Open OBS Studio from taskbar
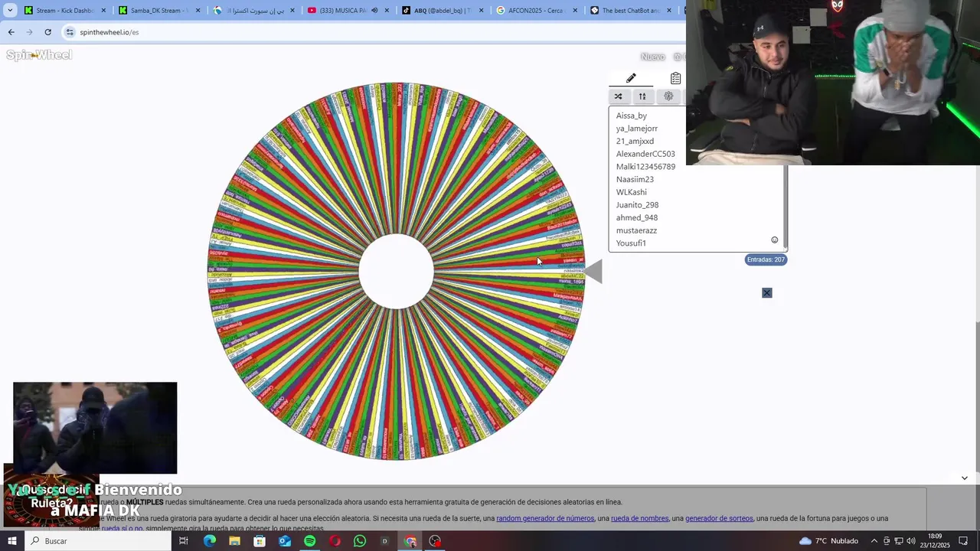 click(x=435, y=541)
